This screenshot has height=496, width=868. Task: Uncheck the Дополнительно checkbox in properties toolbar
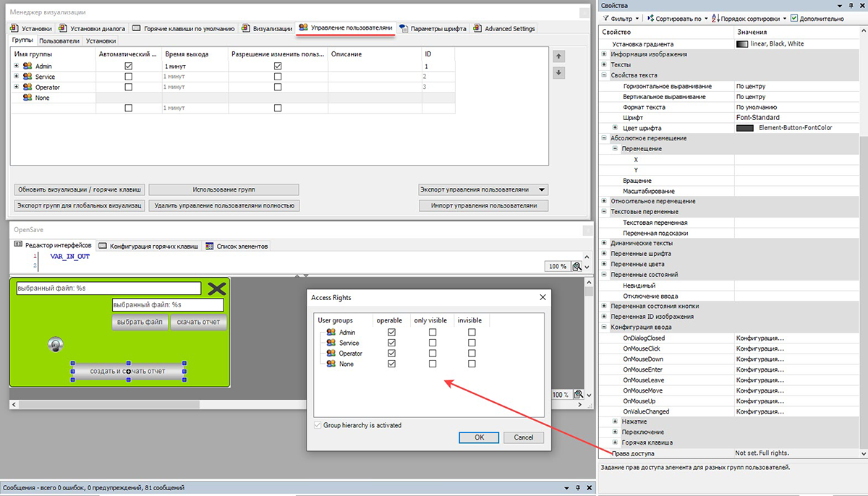pos(794,18)
